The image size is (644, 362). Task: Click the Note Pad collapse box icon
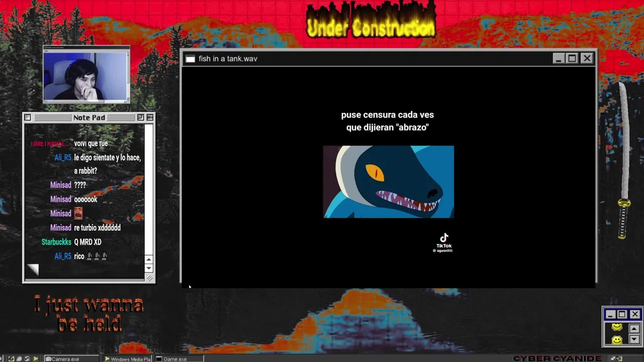pyautogui.click(x=149, y=117)
